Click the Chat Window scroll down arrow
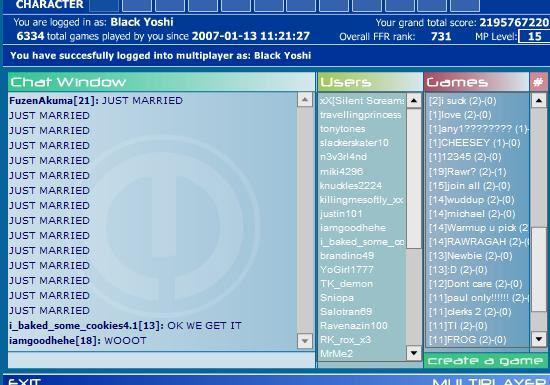550x385 pixels. coord(304,341)
